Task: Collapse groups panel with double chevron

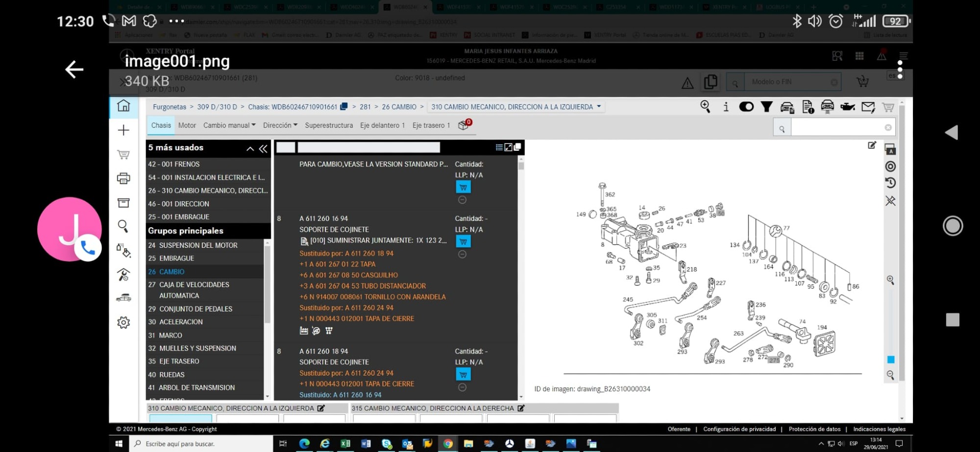Action: coord(264,148)
